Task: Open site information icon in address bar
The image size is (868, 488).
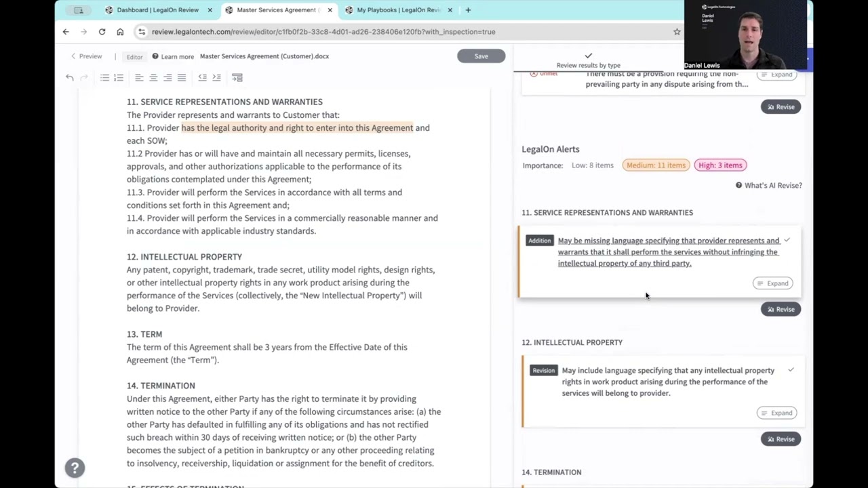Action: click(x=141, y=32)
